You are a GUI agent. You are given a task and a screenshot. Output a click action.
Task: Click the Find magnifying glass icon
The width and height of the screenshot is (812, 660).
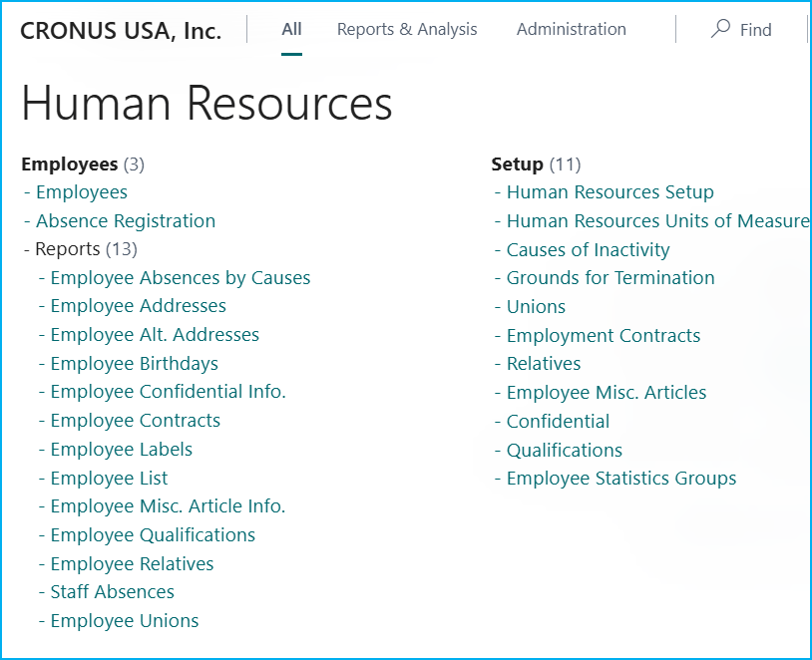(719, 29)
